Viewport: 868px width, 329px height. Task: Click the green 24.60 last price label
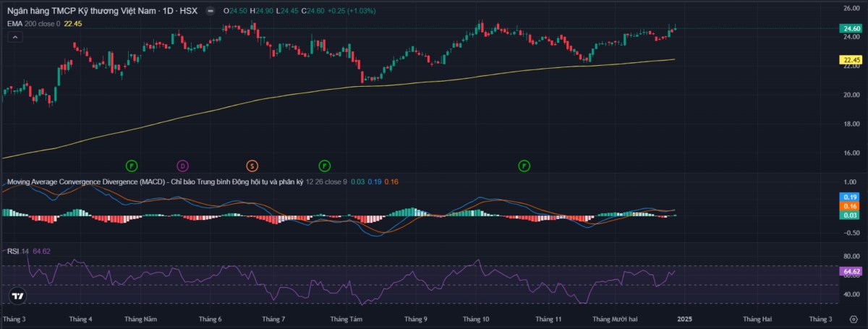click(x=849, y=28)
